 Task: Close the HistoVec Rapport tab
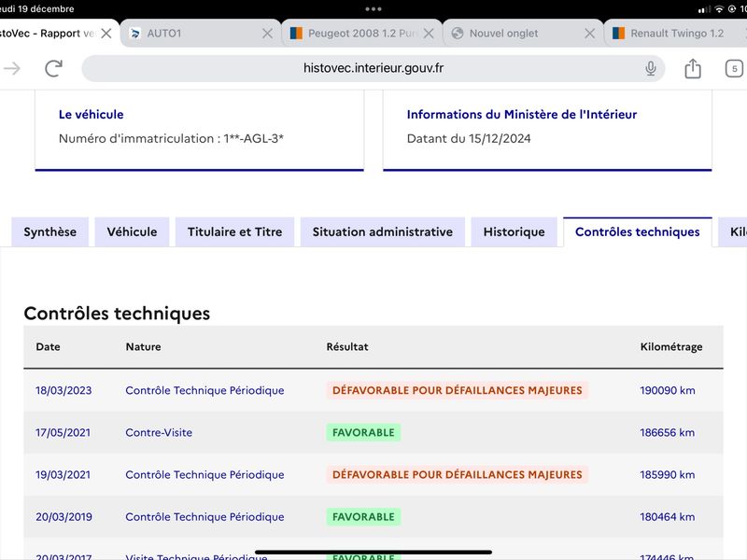click(x=106, y=34)
